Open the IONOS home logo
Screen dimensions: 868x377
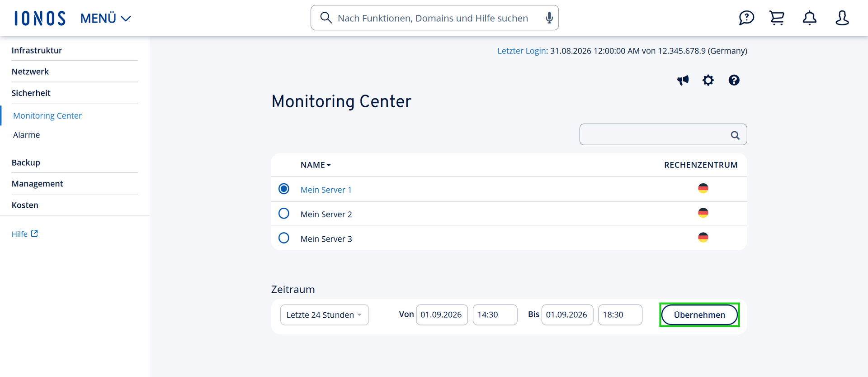(x=40, y=18)
